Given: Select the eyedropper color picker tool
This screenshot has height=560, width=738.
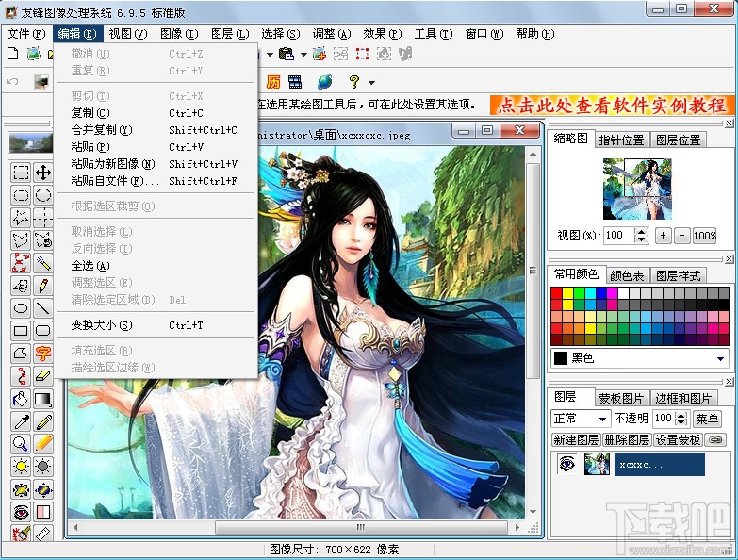Looking at the screenshot, I should 21,421.
